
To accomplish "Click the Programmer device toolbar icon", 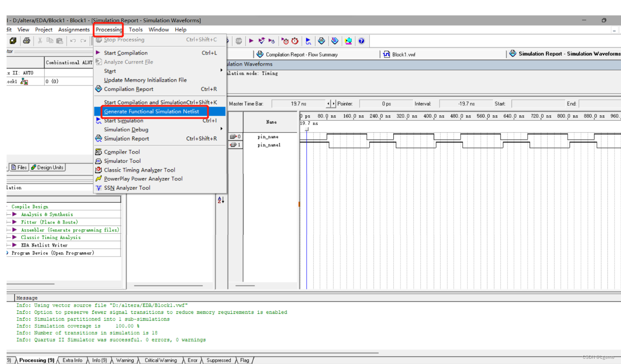I will click(x=348, y=41).
